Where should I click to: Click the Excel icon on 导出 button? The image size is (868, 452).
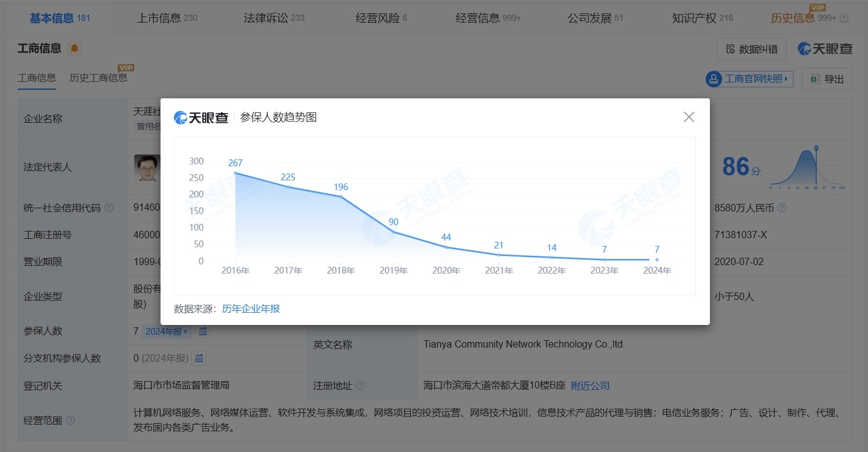pos(814,79)
